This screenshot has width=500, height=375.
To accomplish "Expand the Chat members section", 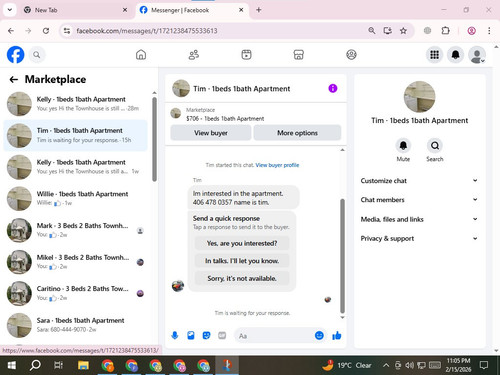I will pyautogui.click(x=419, y=200).
